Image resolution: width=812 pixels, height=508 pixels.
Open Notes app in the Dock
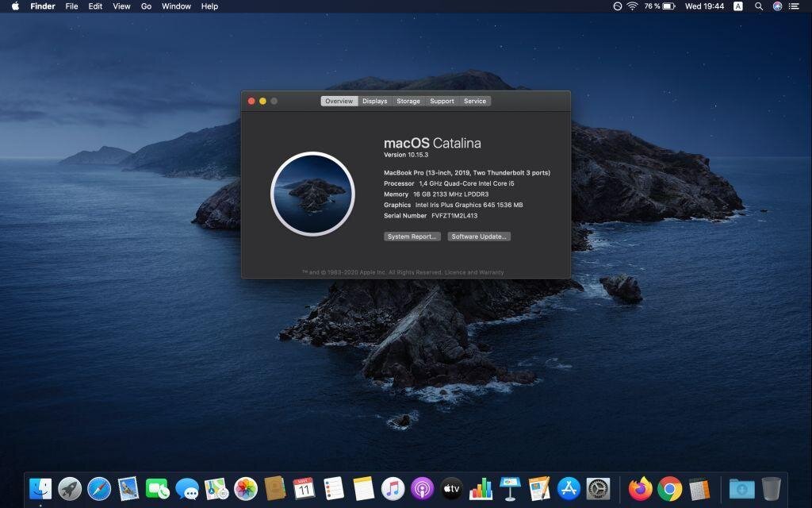[x=363, y=489]
